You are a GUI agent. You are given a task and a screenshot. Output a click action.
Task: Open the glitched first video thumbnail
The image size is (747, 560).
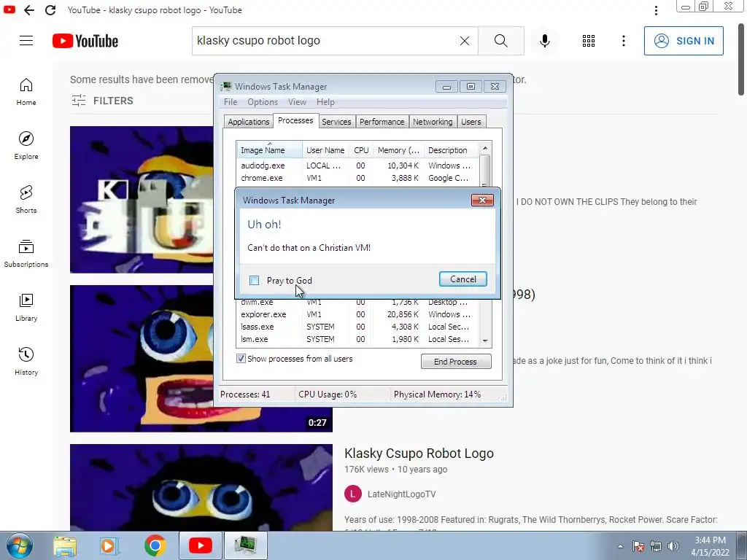[x=142, y=200]
